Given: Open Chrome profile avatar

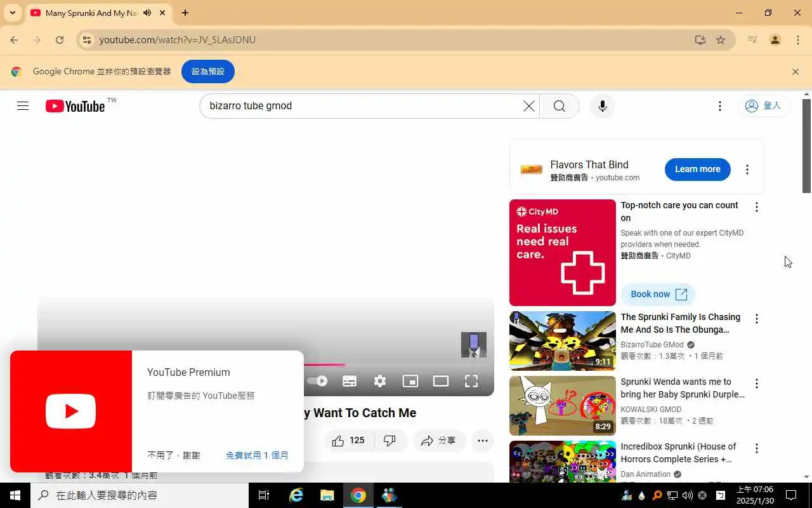Looking at the screenshot, I should 775,40.
